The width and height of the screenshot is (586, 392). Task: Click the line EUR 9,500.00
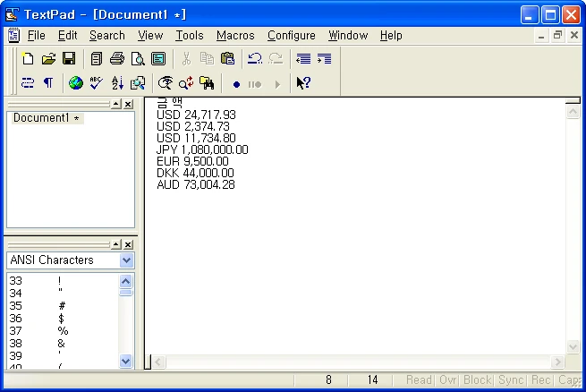point(192,161)
